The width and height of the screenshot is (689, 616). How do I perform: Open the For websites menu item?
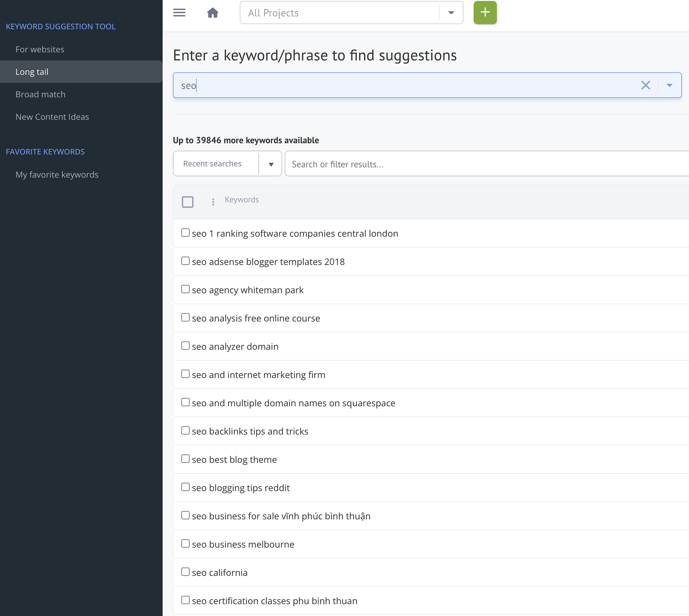pos(40,49)
